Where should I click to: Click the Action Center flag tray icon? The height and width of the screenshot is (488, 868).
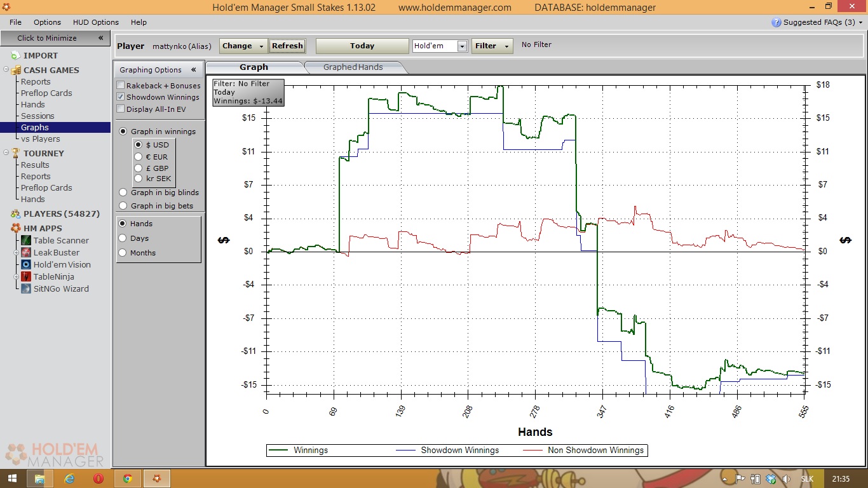click(x=740, y=479)
